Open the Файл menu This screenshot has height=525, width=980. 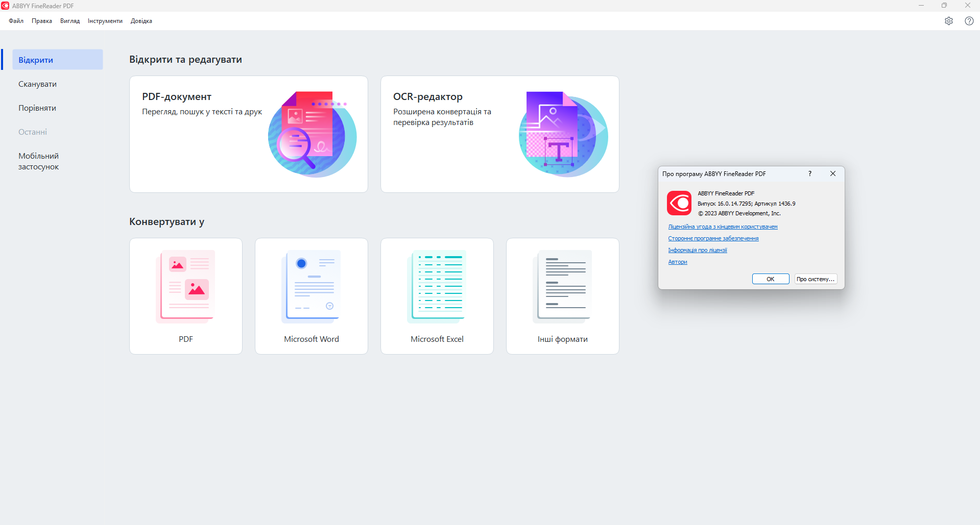[x=16, y=21]
